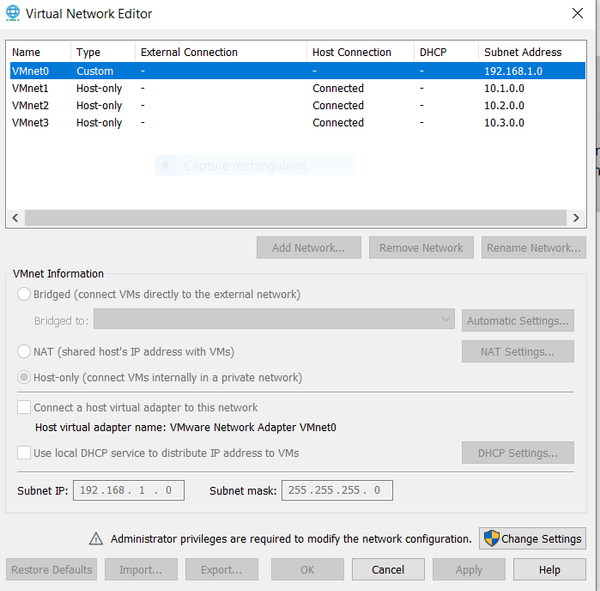The height and width of the screenshot is (591, 600).
Task: Enable Use local DHCP service checkbox
Action: click(x=24, y=453)
